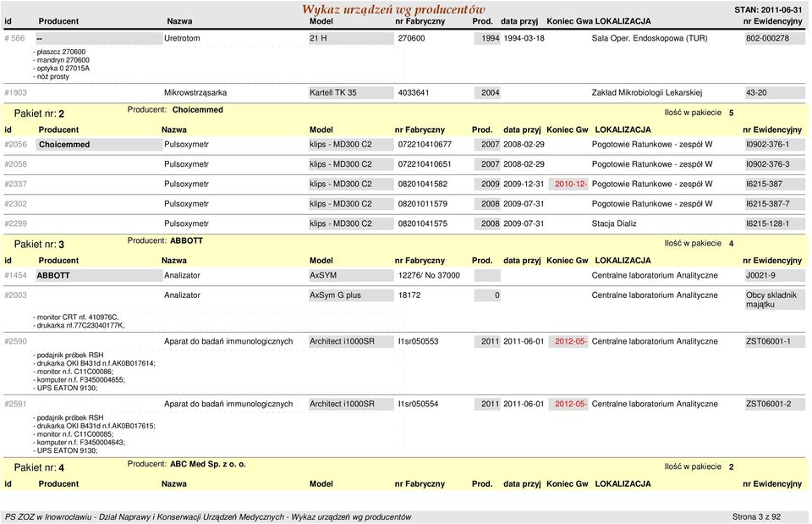The width and height of the screenshot is (812, 524).
Task: Click id '#2299'
Action: tap(15, 223)
